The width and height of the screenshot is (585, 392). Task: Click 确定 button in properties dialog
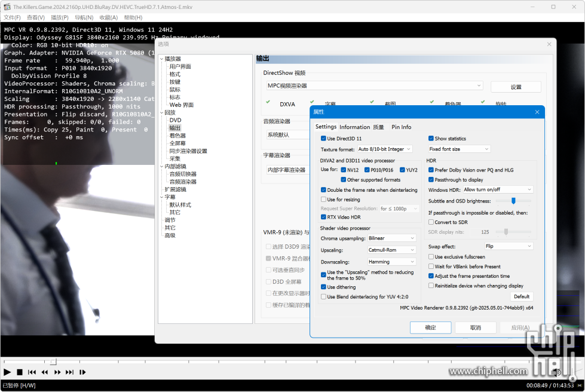(431, 327)
